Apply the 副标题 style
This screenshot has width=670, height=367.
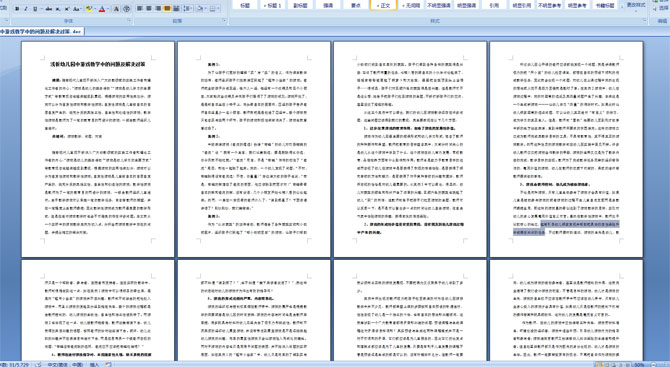click(x=300, y=5)
